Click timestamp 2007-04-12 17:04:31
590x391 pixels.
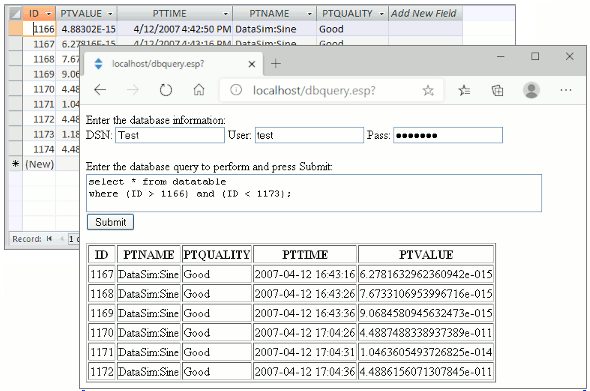pyautogui.click(x=305, y=352)
